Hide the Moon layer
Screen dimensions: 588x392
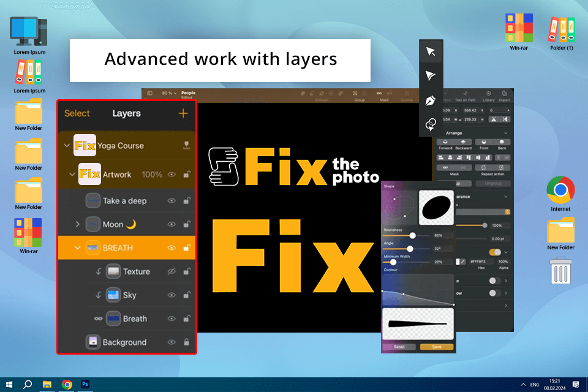(171, 224)
